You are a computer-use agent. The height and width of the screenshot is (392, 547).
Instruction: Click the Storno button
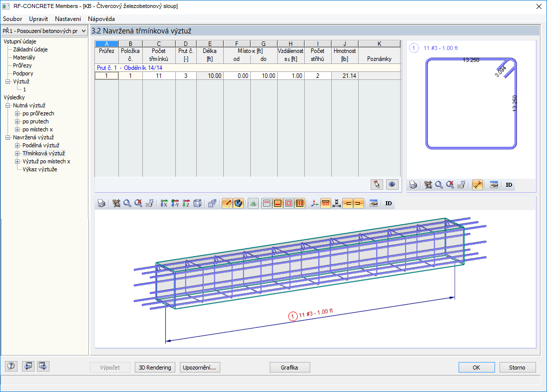pos(518,367)
